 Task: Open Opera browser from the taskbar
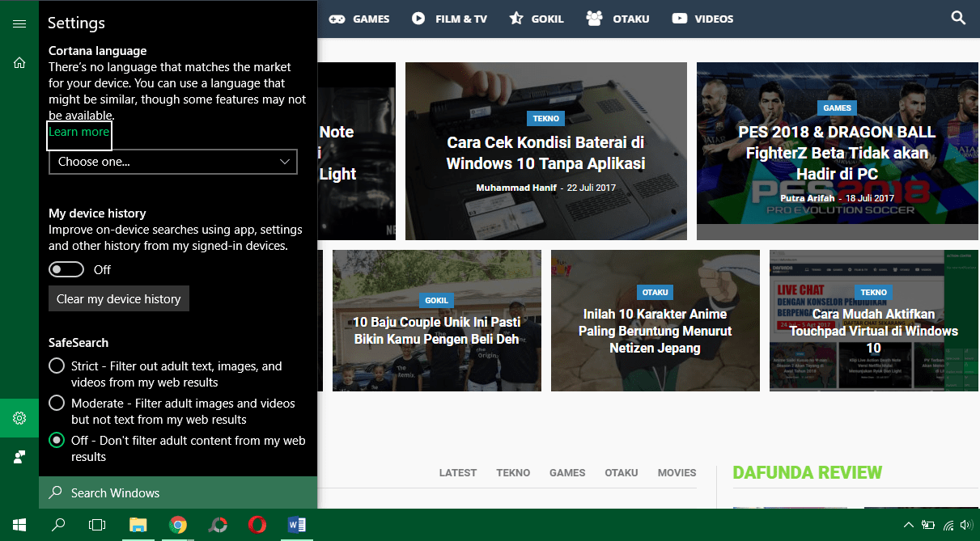(x=257, y=525)
